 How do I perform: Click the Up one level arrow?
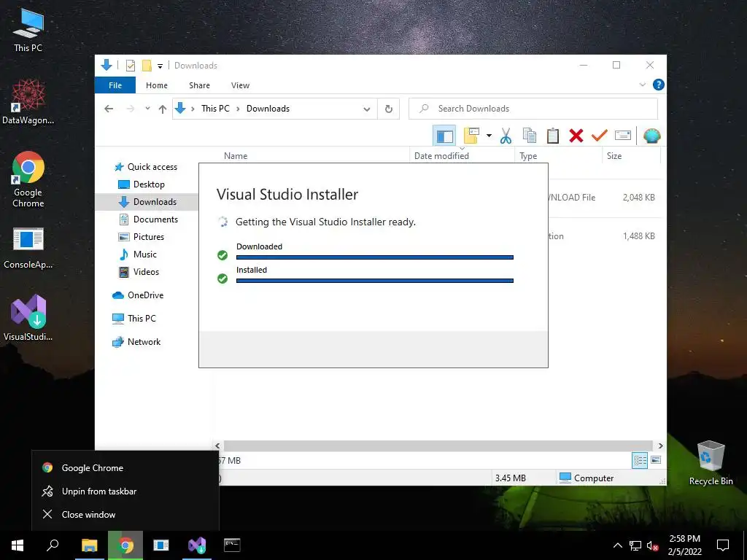pos(163,109)
